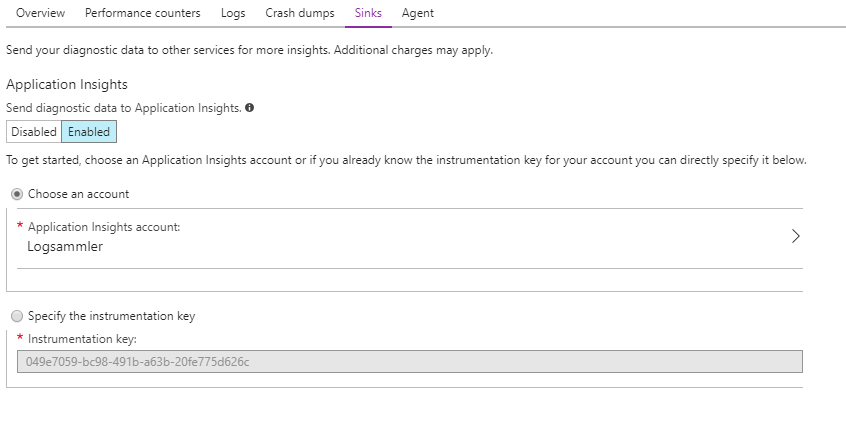Image resolution: width=846 pixels, height=432 pixels.
Task: Switch to the Agent tab
Action: [417, 13]
